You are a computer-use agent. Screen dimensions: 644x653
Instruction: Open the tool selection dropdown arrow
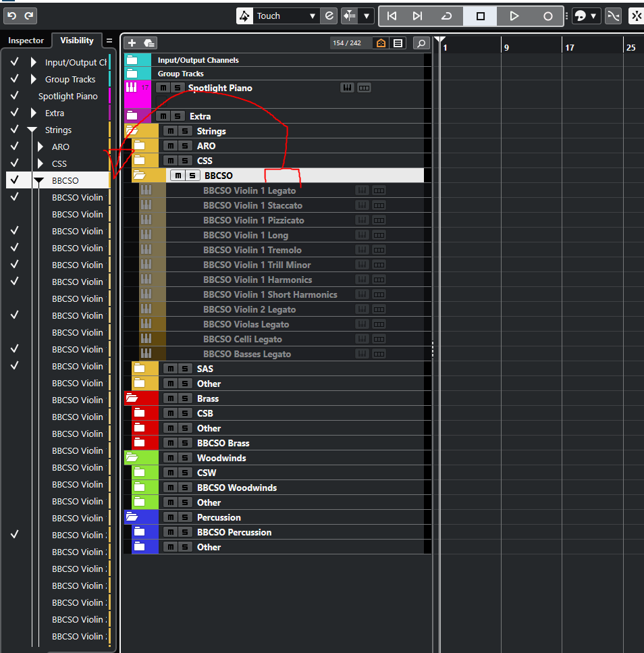(x=593, y=16)
